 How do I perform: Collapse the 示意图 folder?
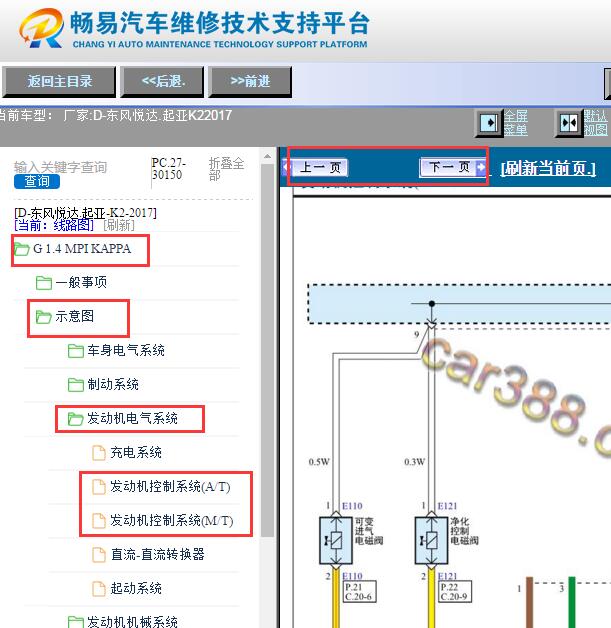[74, 316]
